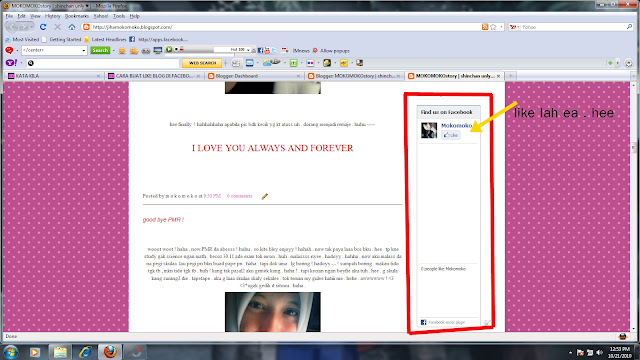This screenshot has height=360, width=640.
Task: Click the Flickr icon in Yahoo toolbar
Action: coord(310,63)
